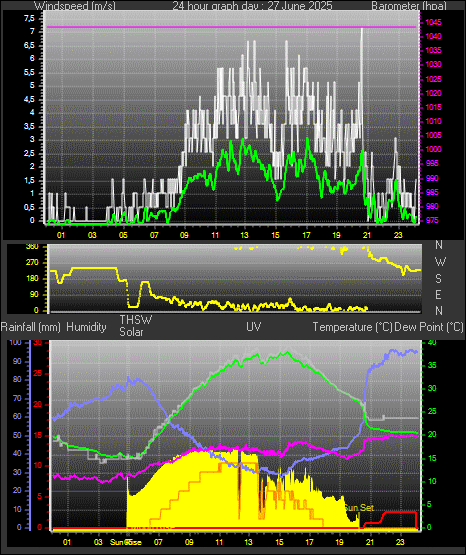This screenshot has height=555, width=466.
Task: Click blue humidity axis value "70"
Action: point(17,398)
